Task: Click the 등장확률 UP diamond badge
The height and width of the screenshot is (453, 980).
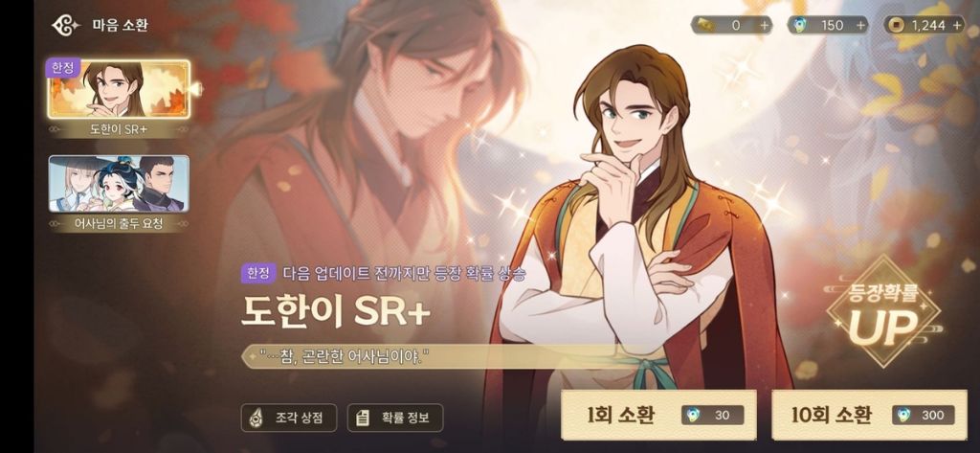Action: tap(883, 311)
